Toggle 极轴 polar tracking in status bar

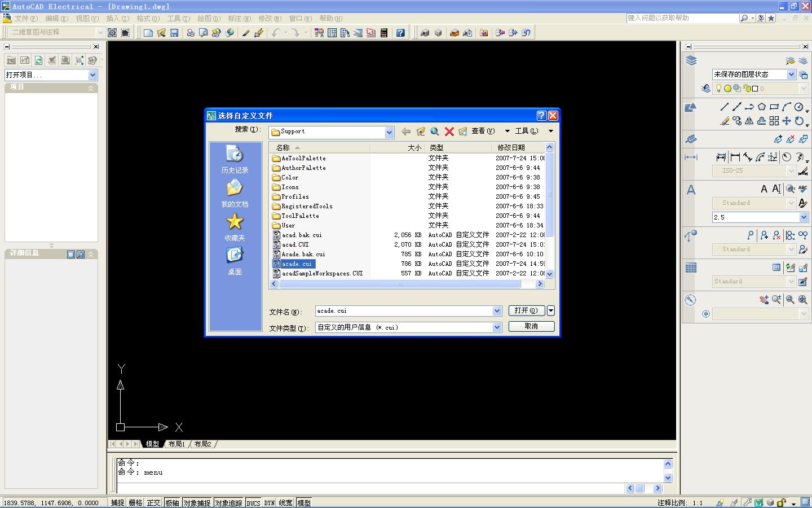[172, 502]
